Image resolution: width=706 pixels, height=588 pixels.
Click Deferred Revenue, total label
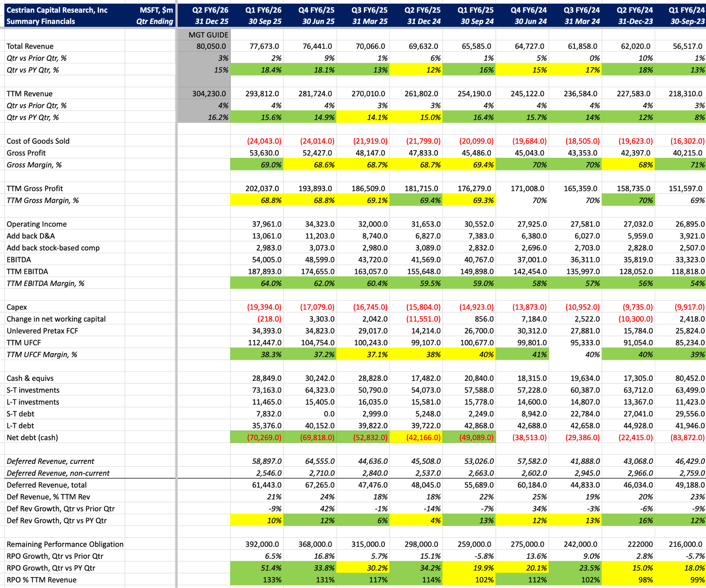click(x=46, y=485)
